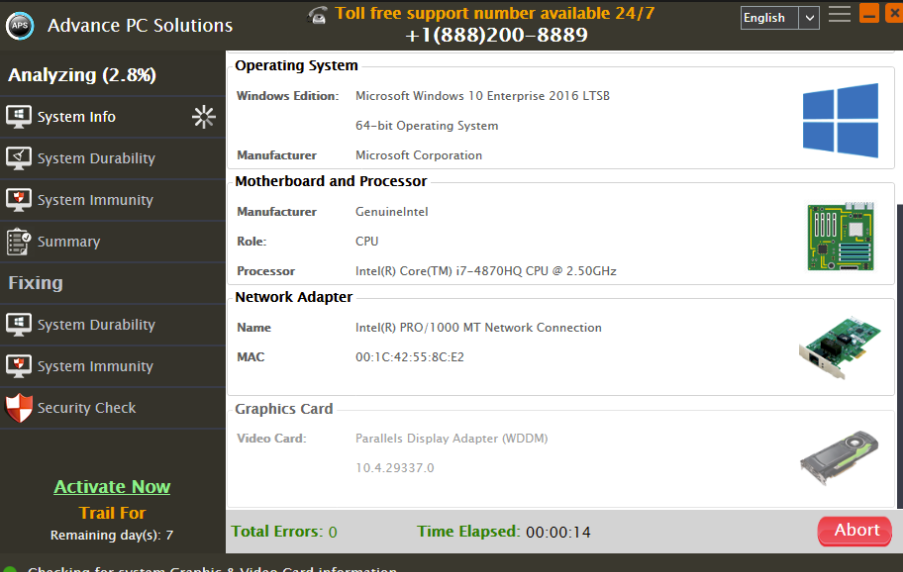Select System Durability under Analyzing
Image resolution: width=903 pixels, height=572 pixels.
pos(113,158)
